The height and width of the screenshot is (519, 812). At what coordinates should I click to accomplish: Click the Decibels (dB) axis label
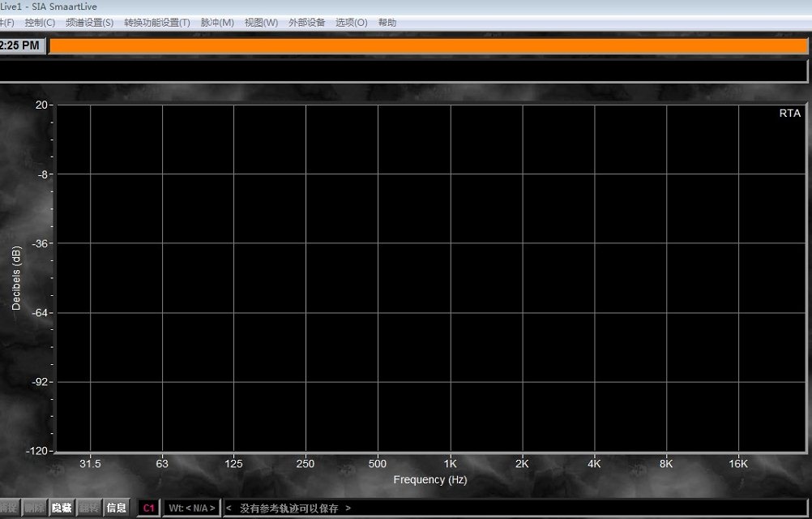[x=16, y=278]
